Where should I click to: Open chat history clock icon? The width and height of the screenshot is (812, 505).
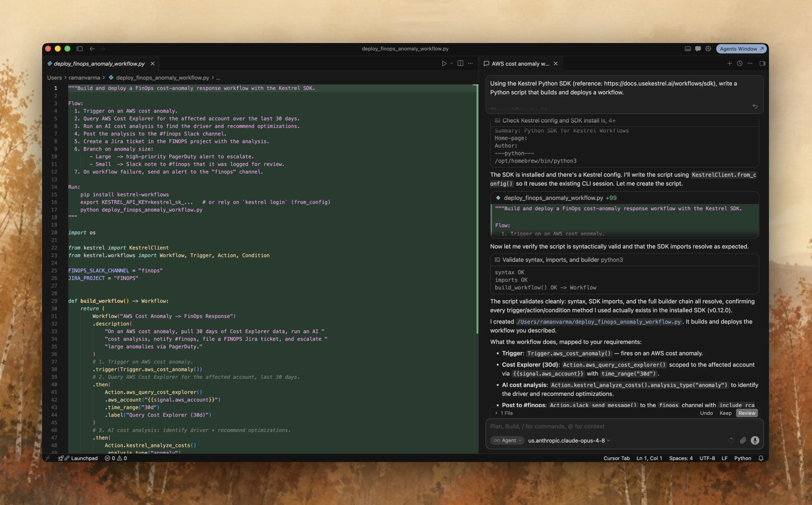coord(740,63)
